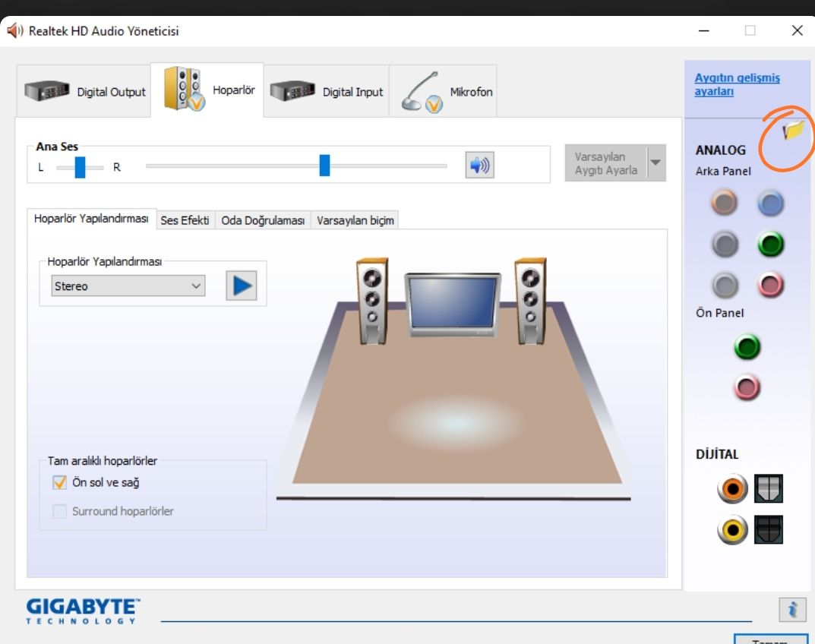Click the green rear panel jack
Image resolution: width=815 pixels, height=644 pixels.
(770, 244)
